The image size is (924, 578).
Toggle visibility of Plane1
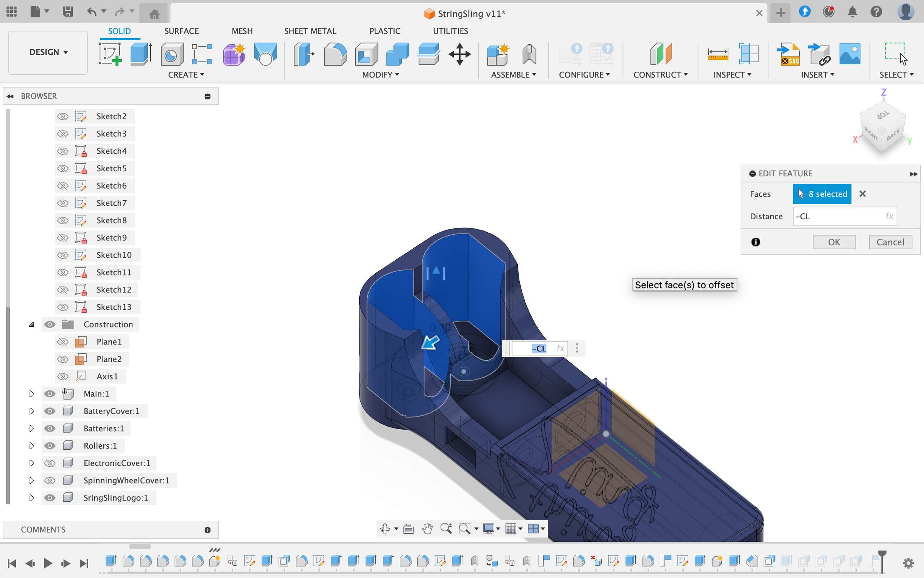tap(63, 341)
